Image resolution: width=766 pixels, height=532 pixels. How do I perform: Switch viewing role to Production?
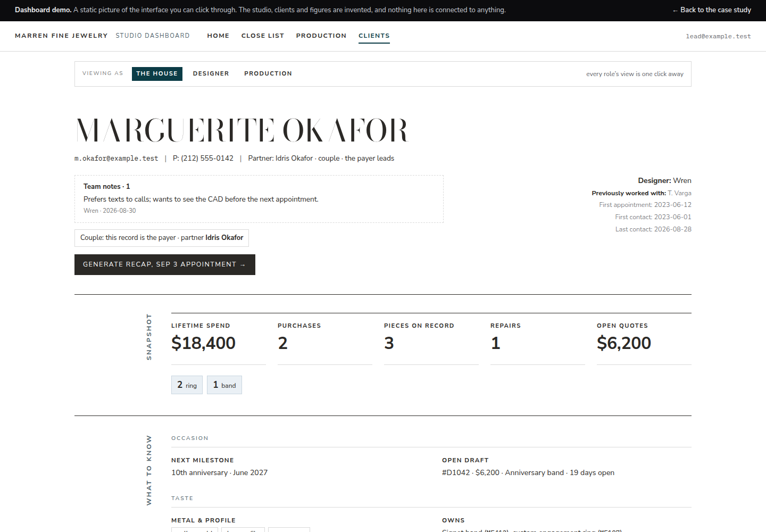(x=268, y=73)
